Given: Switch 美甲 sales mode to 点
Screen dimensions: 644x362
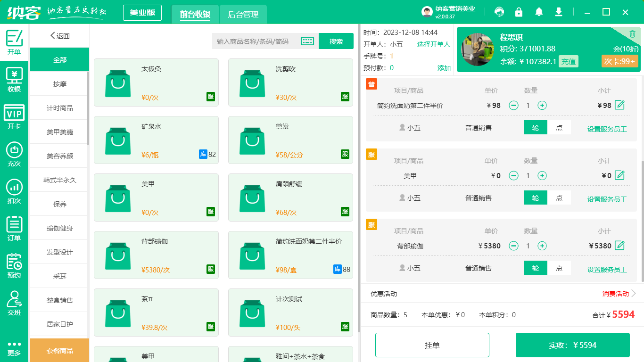Looking at the screenshot, I should [559, 198].
